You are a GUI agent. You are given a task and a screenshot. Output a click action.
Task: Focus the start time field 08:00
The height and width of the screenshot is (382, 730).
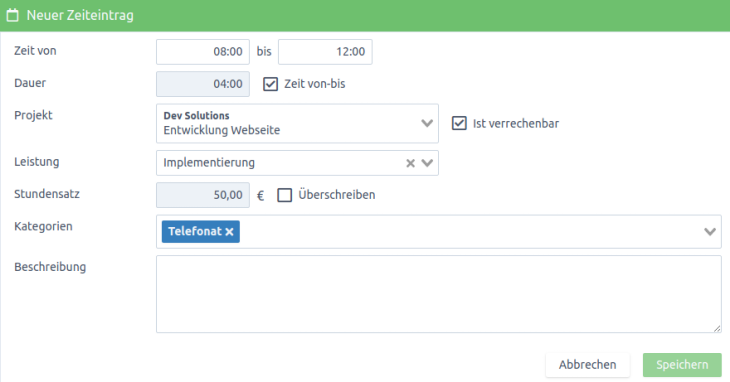[x=203, y=52]
